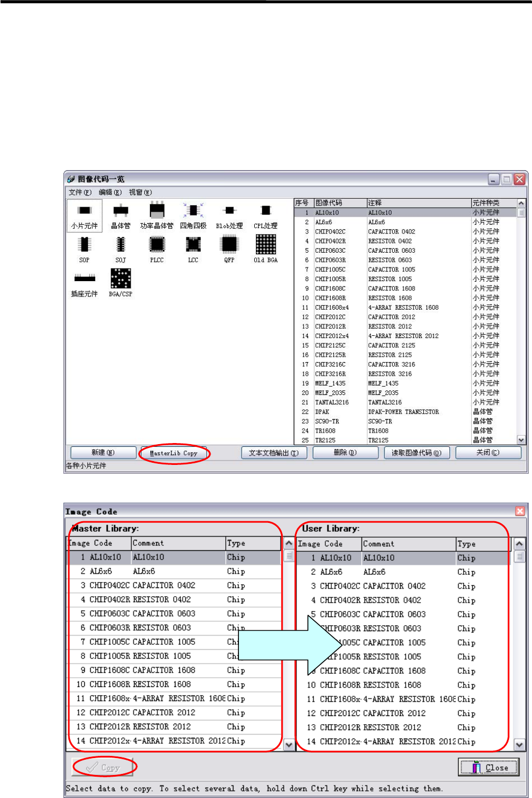Click Comment header in Master Library

pos(179,543)
